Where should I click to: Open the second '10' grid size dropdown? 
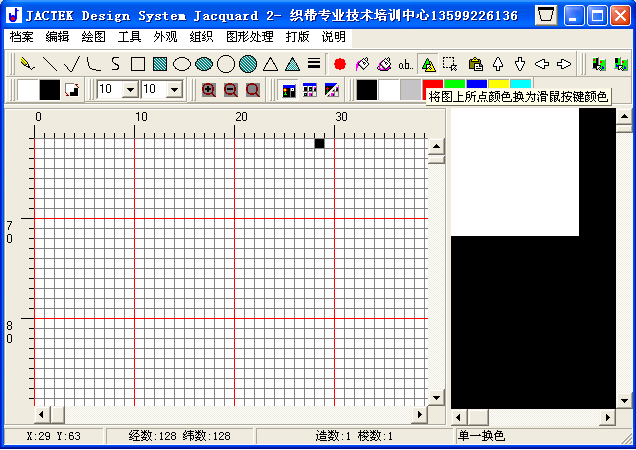tap(174, 89)
